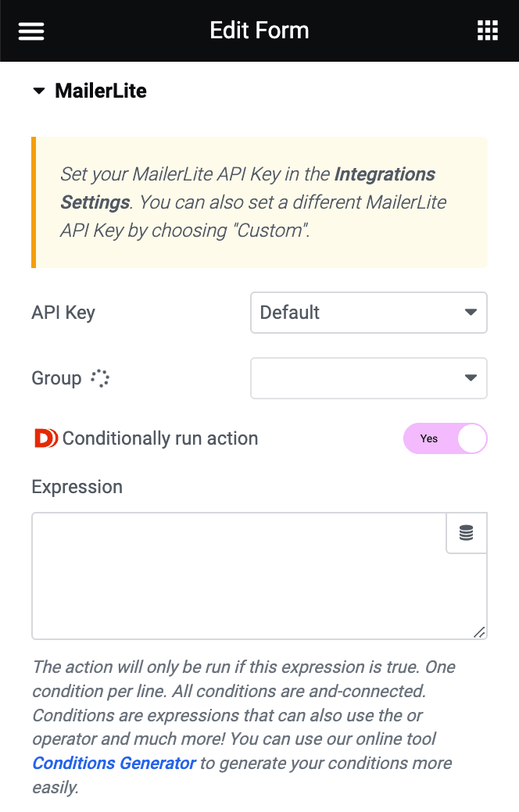Viewport: 519px width, 812px height.
Task: Click the loading spinner beside Group
Action: pos(100,377)
